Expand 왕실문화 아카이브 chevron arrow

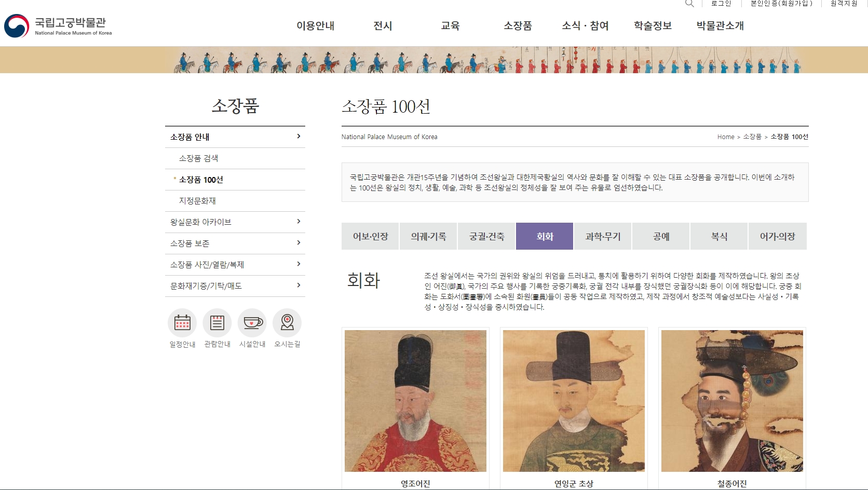(x=299, y=222)
